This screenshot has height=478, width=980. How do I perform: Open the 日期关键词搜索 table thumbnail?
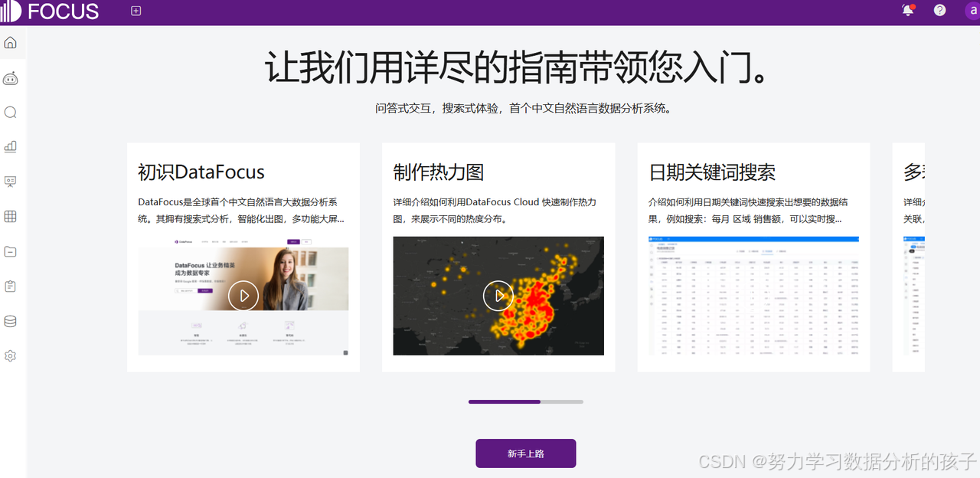click(x=753, y=296)
